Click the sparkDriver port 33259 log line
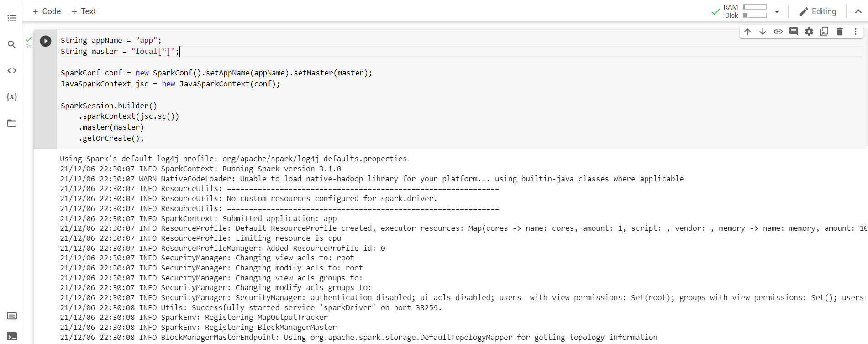Viewport: 868px width, 344px height. pyautogui.click(x=251, y=307)
